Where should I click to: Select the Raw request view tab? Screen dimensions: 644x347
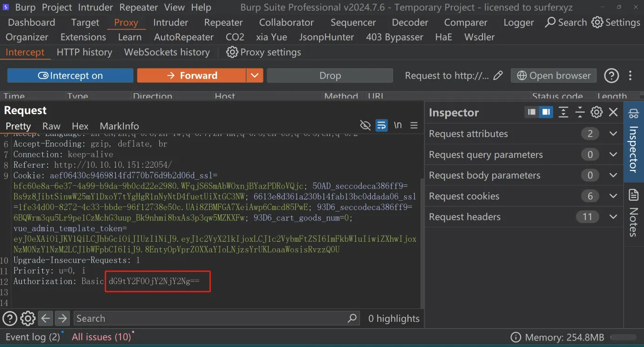[51, 126]
